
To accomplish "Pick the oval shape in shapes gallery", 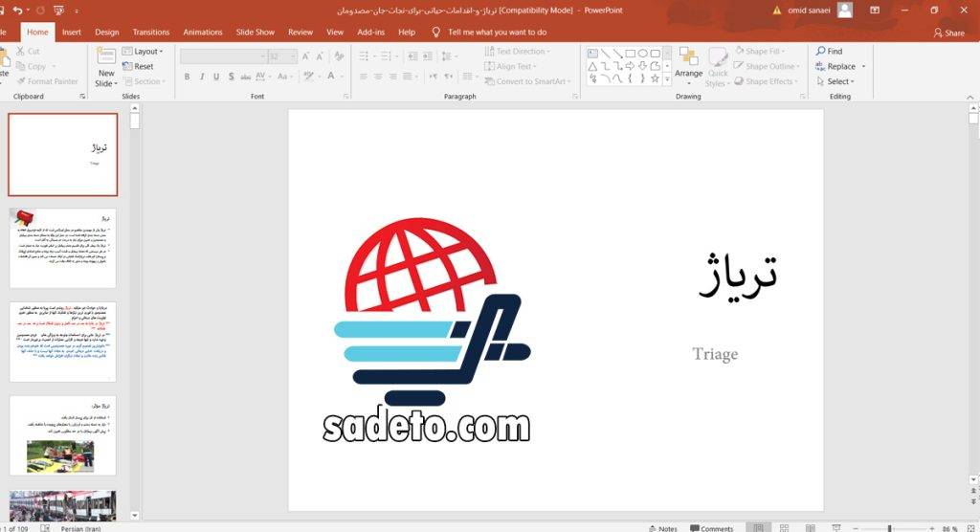I will [x=642, y=54].
